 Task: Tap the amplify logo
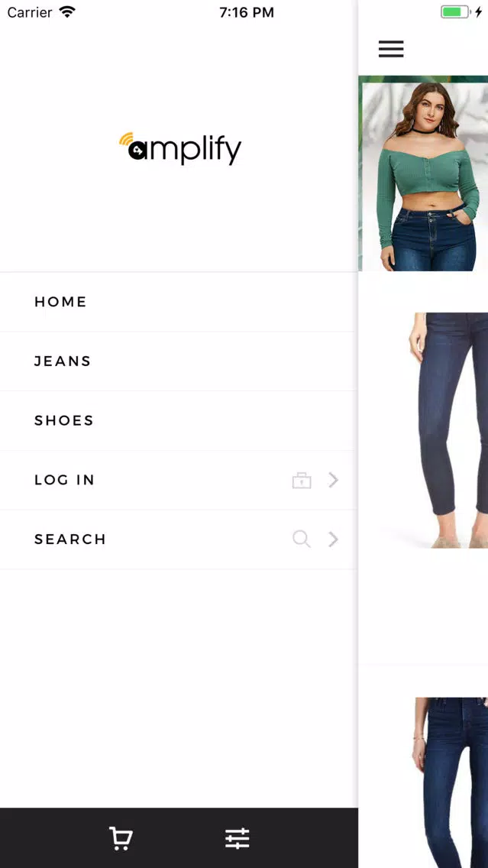[179, 148]
